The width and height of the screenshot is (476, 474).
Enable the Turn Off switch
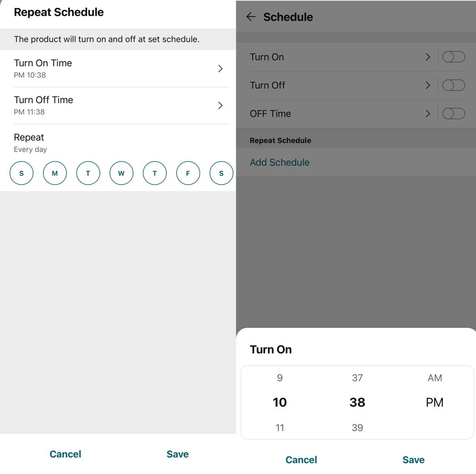pos(454,85)
